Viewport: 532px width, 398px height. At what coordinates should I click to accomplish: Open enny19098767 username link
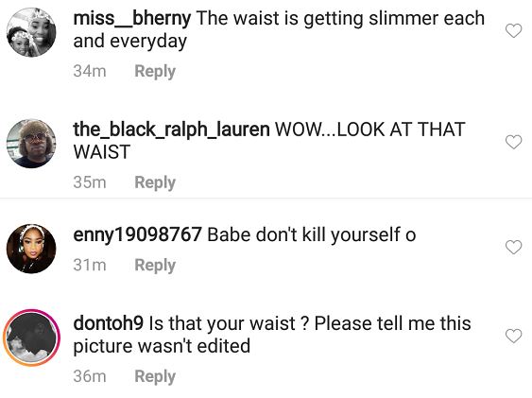coord(137,234)
